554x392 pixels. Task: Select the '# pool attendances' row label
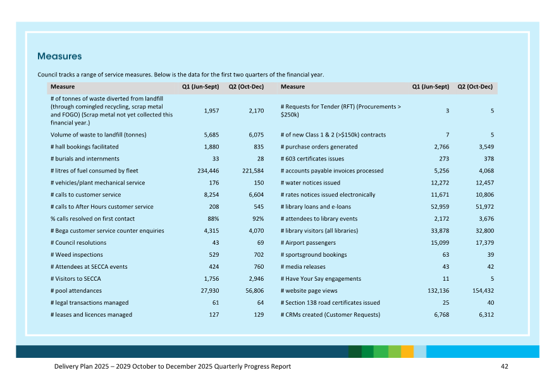pyautogui.click(x=76, y=291)
